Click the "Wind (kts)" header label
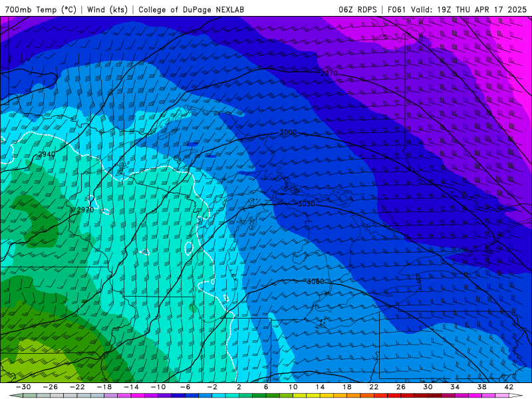The height and width of the screenshot is (399, 532). tap(107, 9)
